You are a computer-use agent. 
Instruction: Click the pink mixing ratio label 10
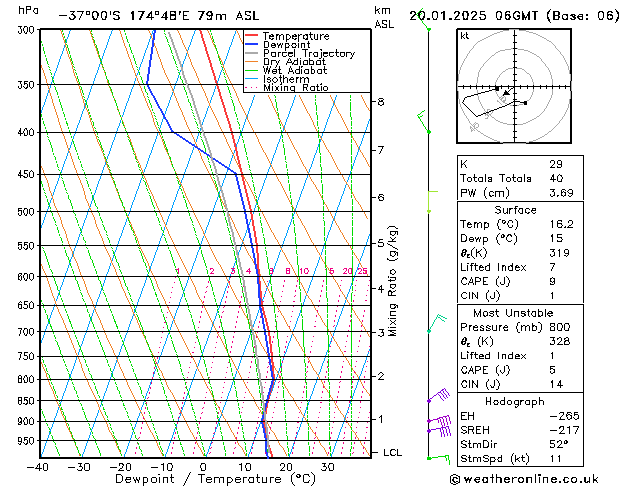[304, 271]
